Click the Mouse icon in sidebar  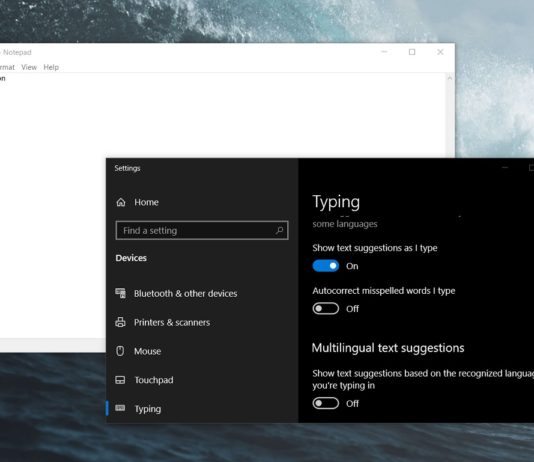(120, 351)
